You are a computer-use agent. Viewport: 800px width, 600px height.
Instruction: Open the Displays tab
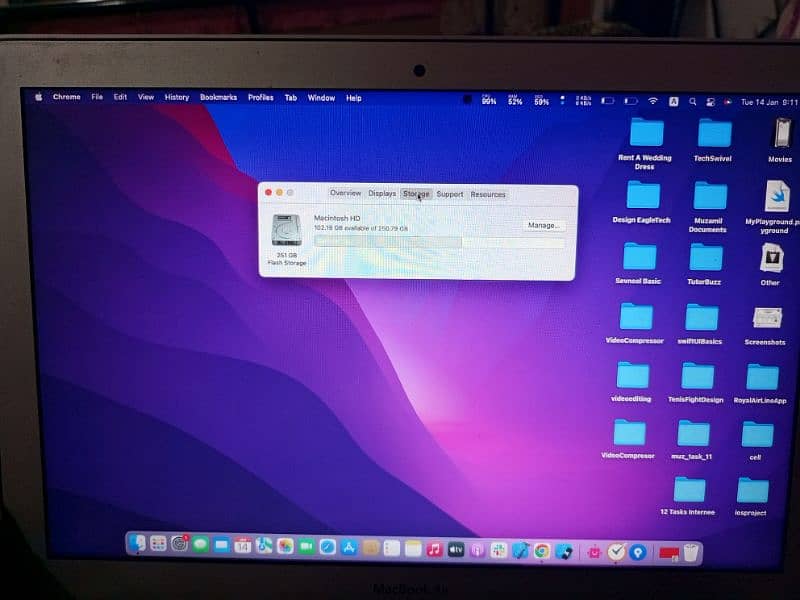click(x=382, y=194)
